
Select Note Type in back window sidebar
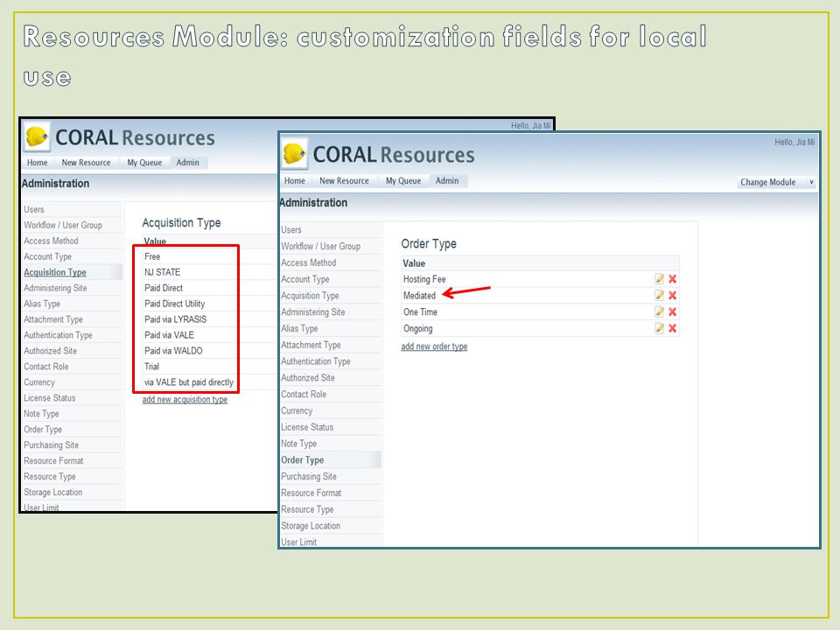tap(73, 414)
